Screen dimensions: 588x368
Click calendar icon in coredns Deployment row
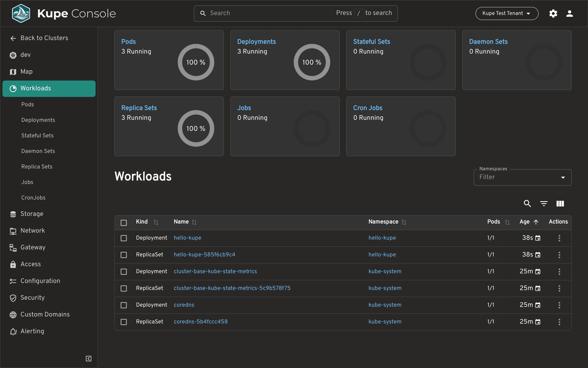538,305
